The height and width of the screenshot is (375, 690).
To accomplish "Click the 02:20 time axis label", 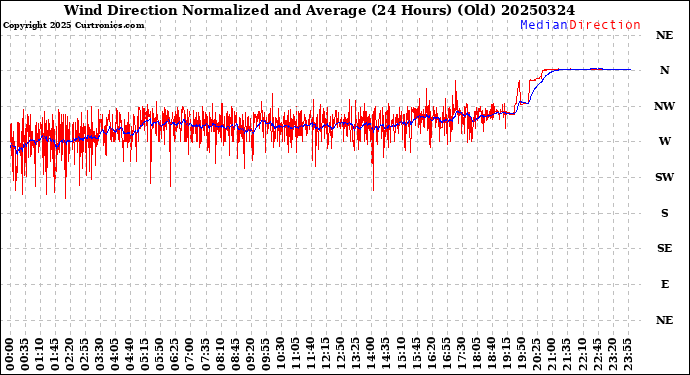I will pos(70,355).
